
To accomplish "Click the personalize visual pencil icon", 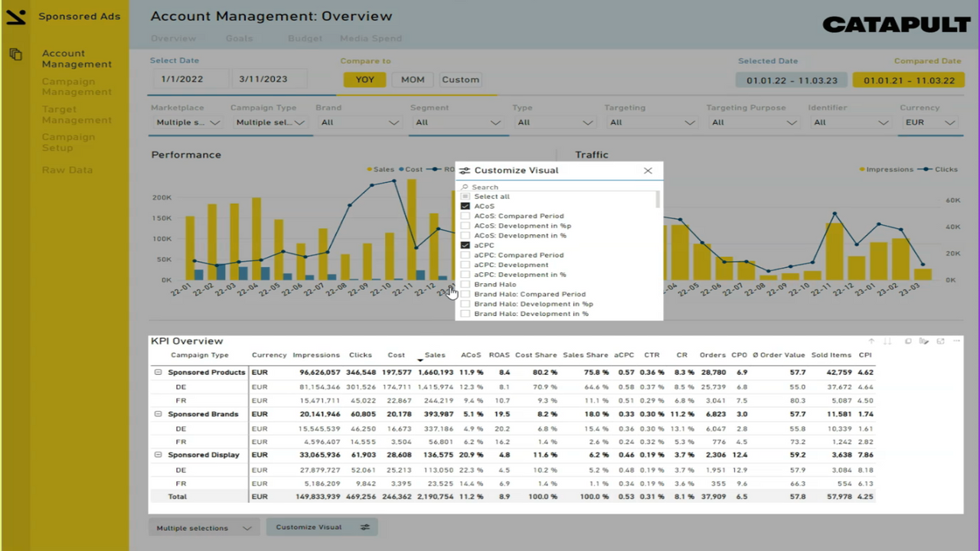I will click(x=924, y=341).
